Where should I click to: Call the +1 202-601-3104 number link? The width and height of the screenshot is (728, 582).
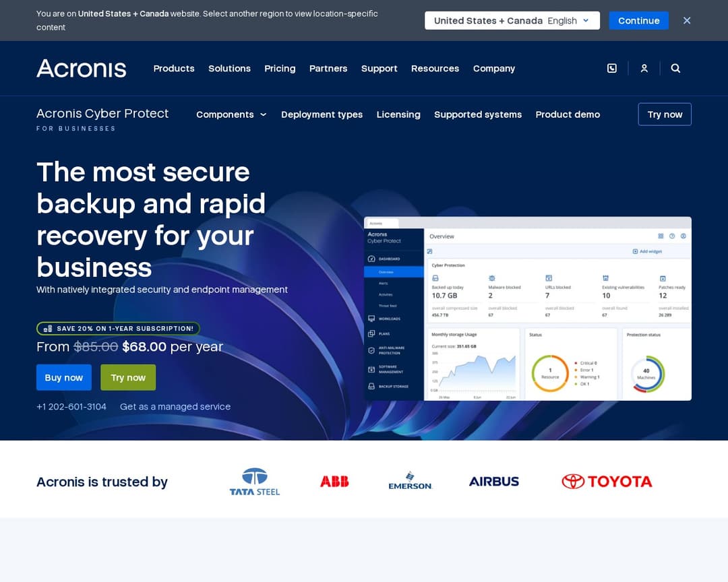[71, 407]
